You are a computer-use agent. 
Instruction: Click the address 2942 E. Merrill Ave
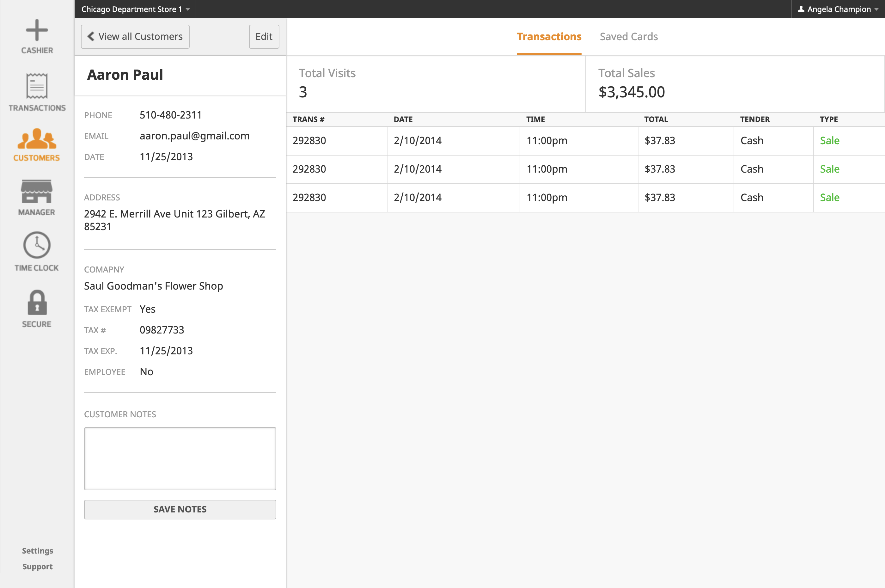(174, 220)
